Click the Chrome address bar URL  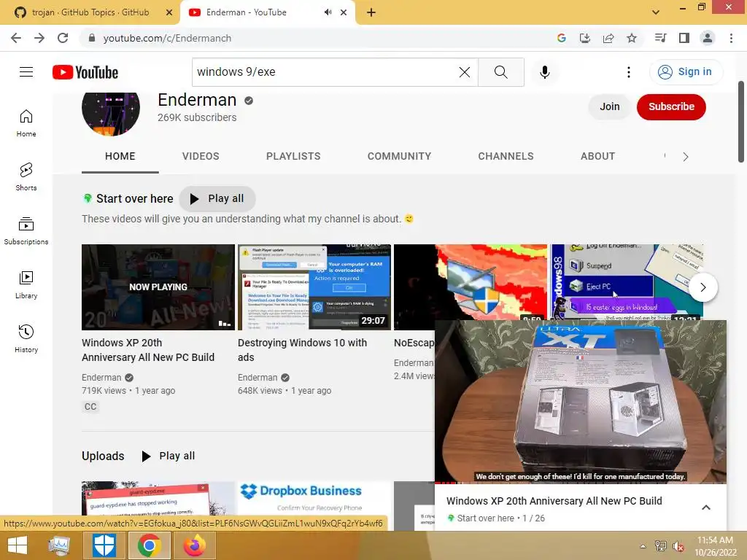coord(167,38)
